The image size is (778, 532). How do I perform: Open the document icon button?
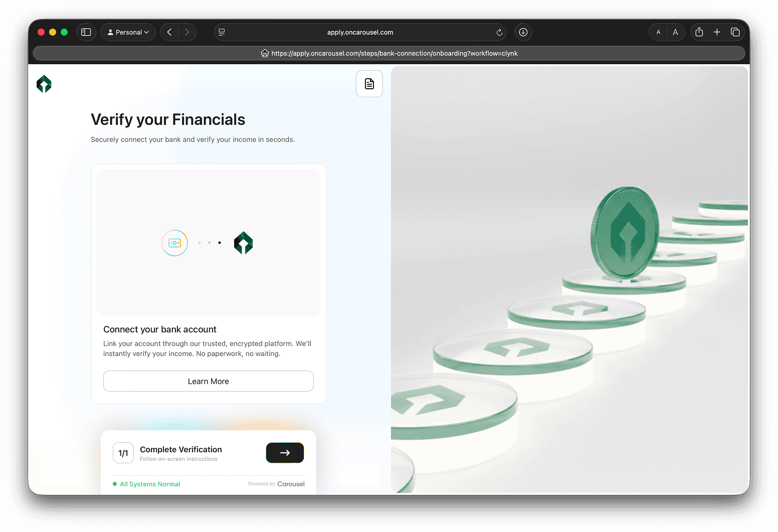[x=369, y=84]
